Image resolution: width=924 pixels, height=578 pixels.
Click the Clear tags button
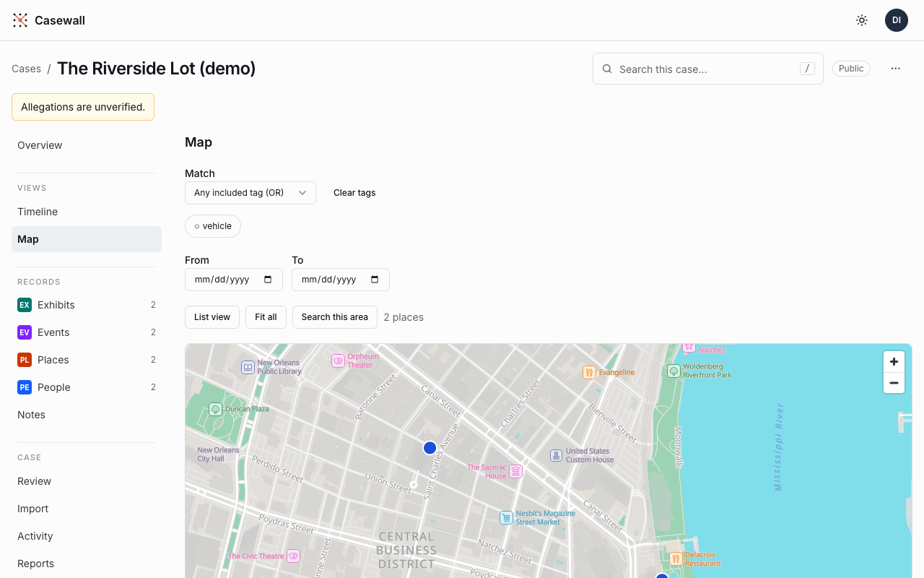[x=354, y=193]
